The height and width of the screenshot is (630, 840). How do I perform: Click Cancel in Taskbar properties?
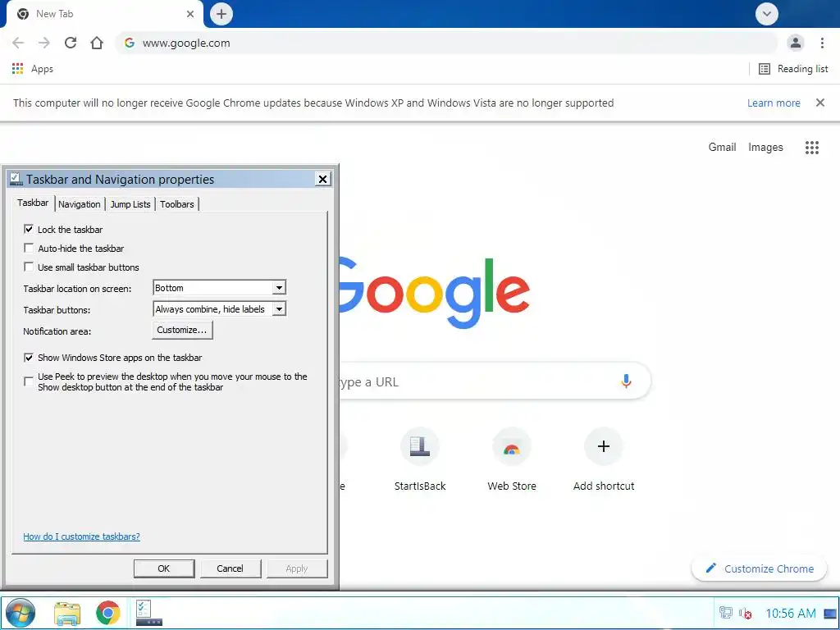coord(230,568)
